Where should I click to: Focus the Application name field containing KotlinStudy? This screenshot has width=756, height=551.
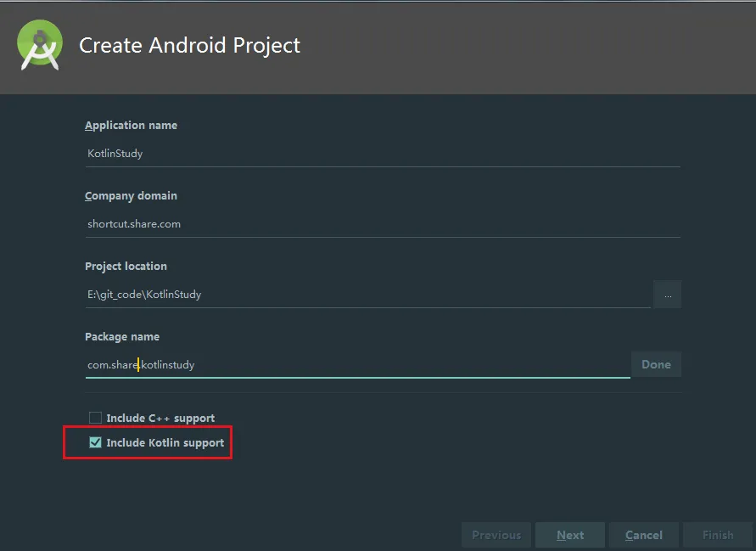point(383,154)
